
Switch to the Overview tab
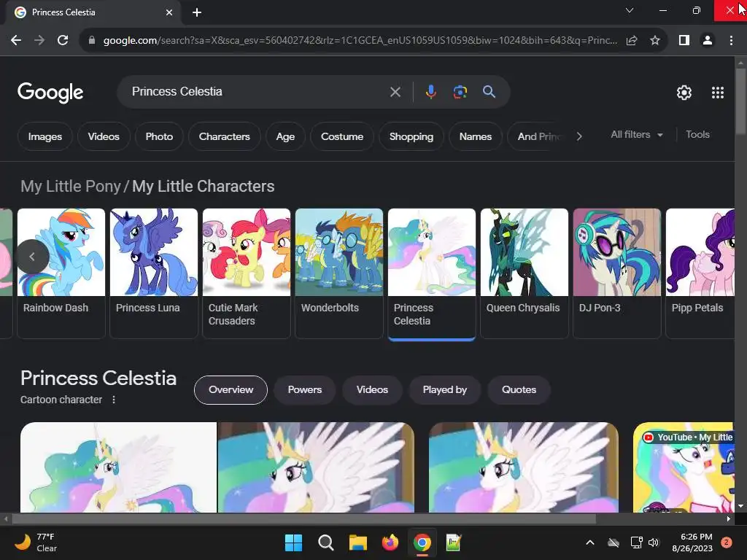[x=231, y=390]
